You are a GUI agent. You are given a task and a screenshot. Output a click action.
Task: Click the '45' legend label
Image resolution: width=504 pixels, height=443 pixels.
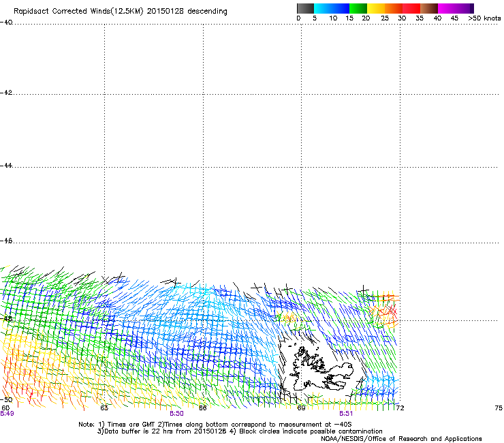(x=454, y=18)
